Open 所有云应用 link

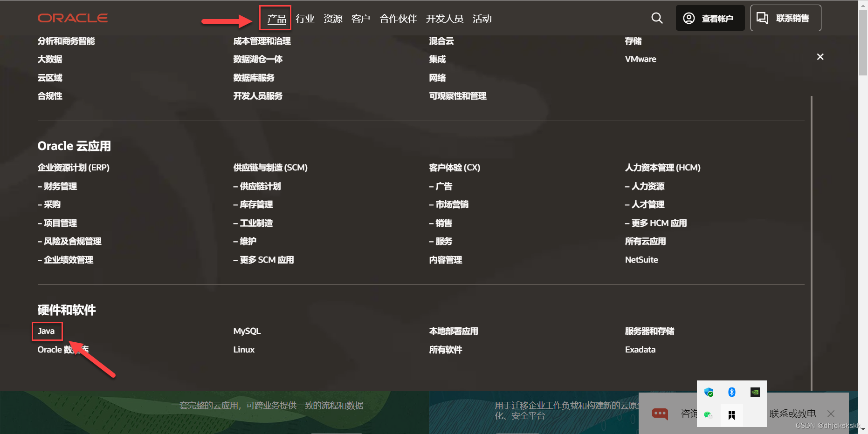[x=646, y=241]
